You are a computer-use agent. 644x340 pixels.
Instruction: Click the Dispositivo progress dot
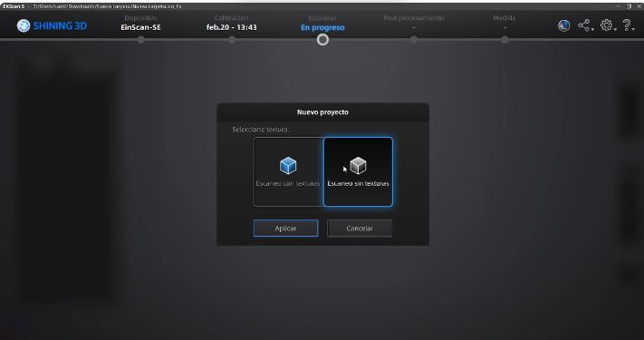pyautogui.click(x=141, y=40)
